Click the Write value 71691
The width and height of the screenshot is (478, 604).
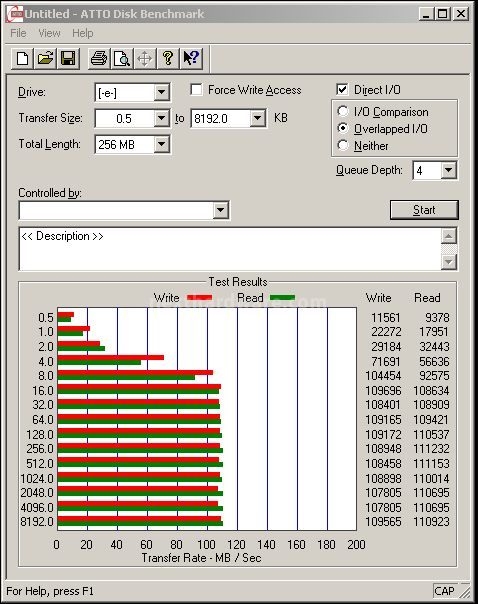[x=386, y=362]
